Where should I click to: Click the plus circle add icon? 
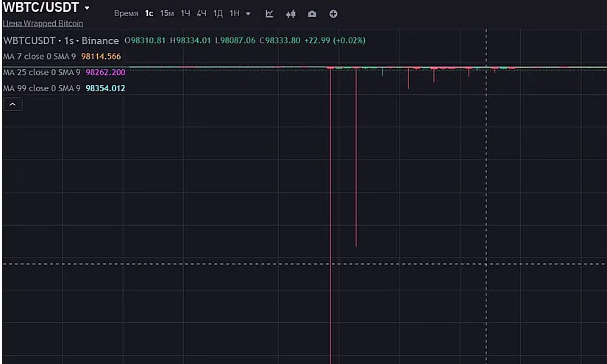(x=333, y=14)
